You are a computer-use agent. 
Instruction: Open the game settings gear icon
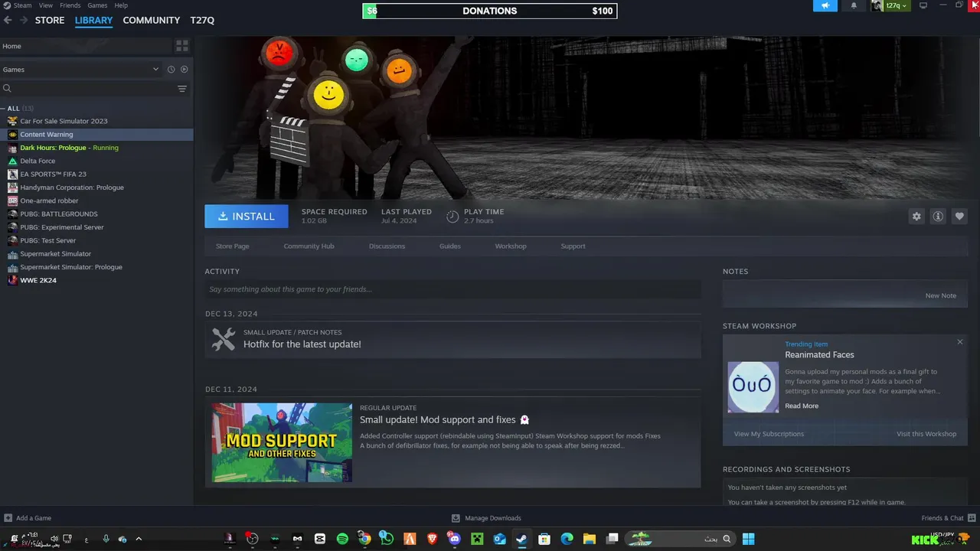(916, 217)
